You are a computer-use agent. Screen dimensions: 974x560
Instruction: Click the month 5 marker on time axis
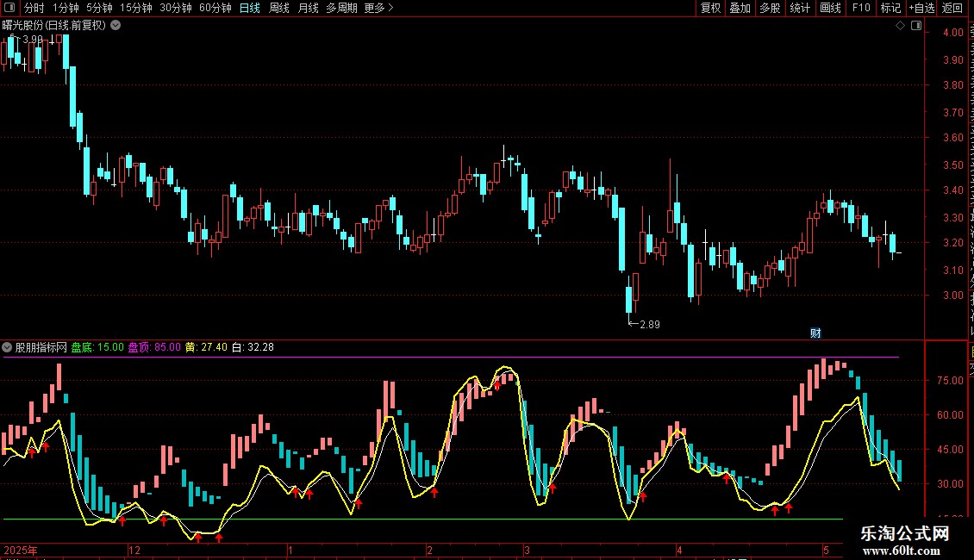tap(826, 550)
